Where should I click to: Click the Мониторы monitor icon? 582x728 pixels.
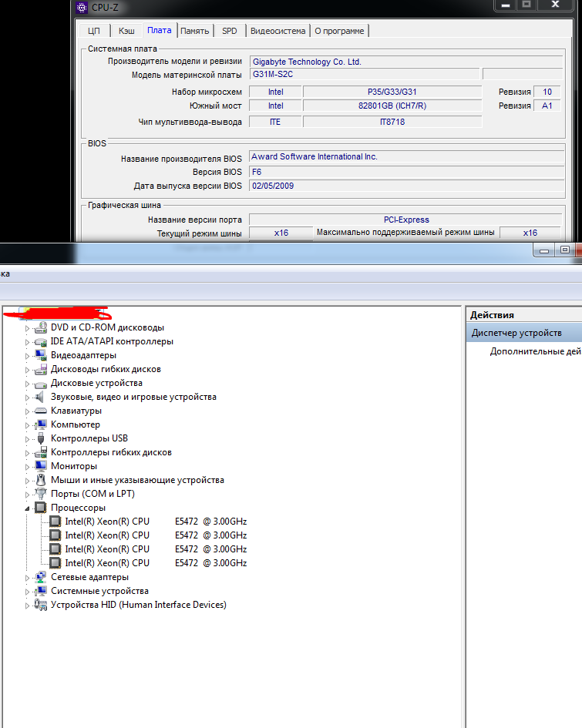coord(41,466)
